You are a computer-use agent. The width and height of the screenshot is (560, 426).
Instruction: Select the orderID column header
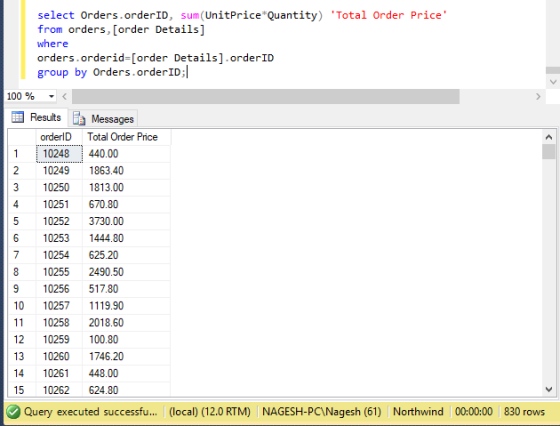coord(59,137)
